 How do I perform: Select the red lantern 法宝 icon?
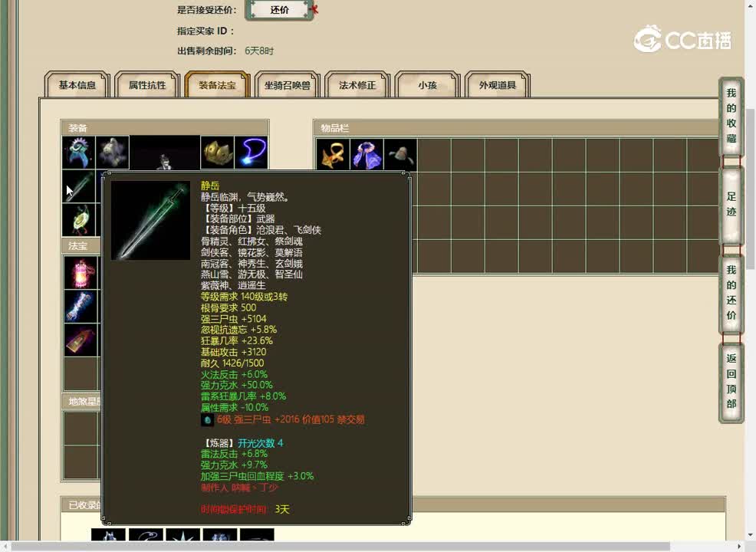(x=81, y=272)
